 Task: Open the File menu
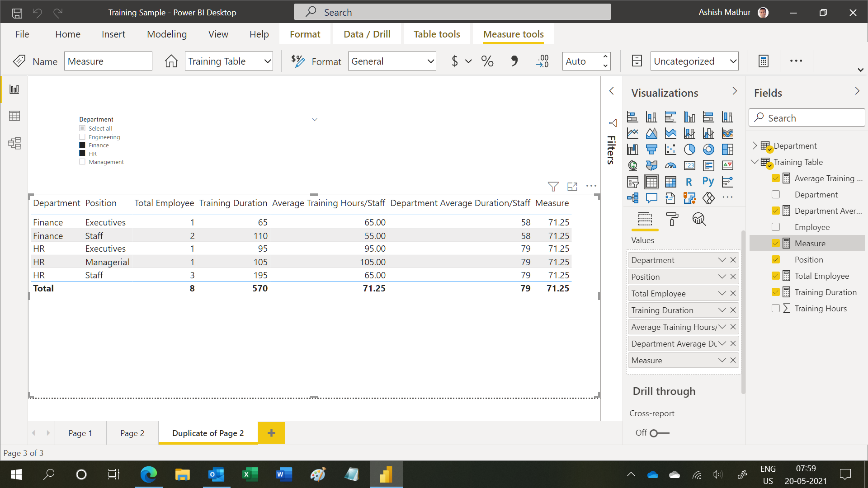coord(22,34)
